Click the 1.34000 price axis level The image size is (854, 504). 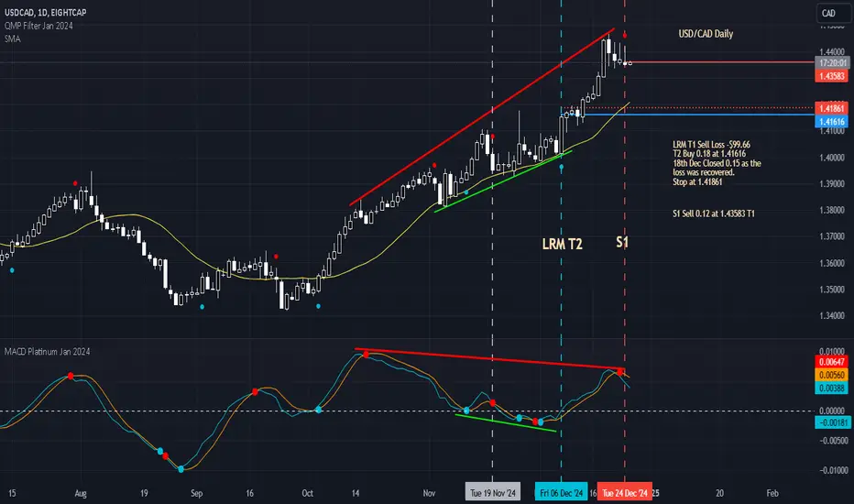pos(832,315)
